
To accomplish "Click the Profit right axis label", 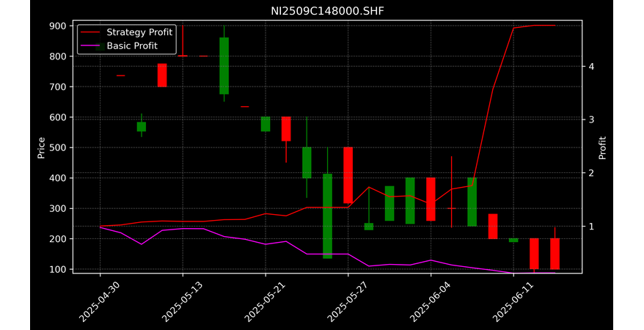I will click(602, 148).
